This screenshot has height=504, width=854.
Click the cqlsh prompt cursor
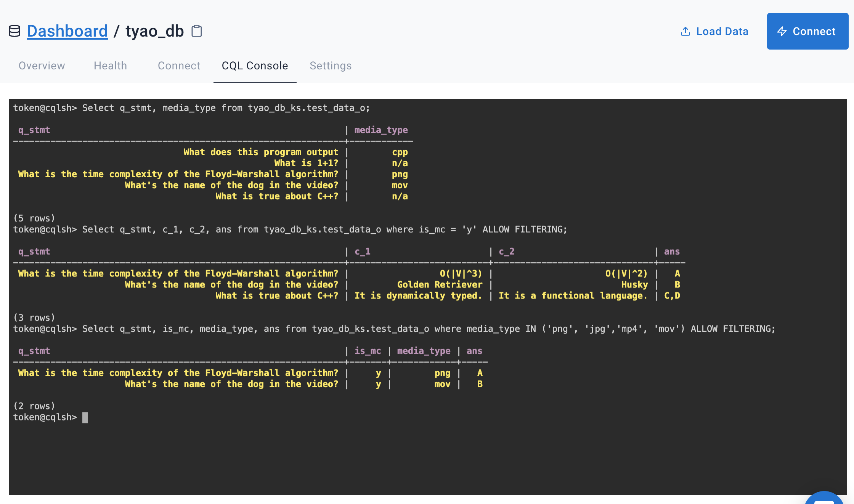[85, 417]
